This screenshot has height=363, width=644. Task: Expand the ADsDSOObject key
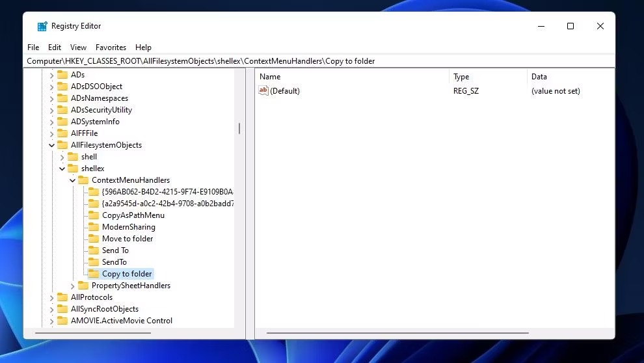(51, 87)
